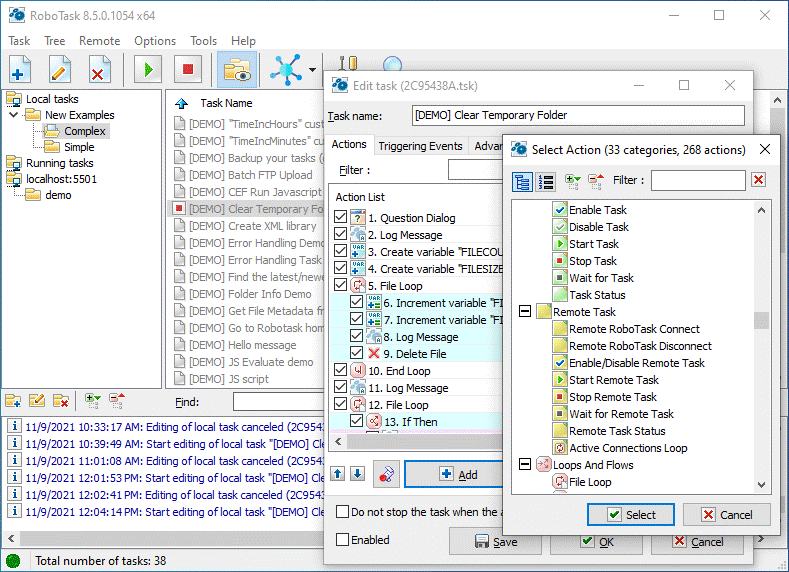Click Cancel in the Edit task dialog
This screenshot has height=572, width=789.
[x=697, y=541]
